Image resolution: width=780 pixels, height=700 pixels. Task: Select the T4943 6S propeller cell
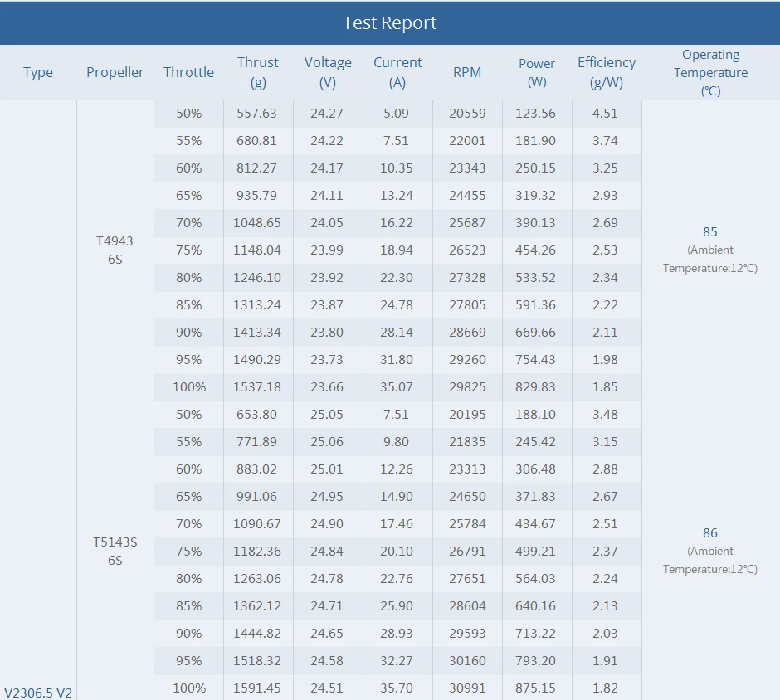click(x=115, y=250)
